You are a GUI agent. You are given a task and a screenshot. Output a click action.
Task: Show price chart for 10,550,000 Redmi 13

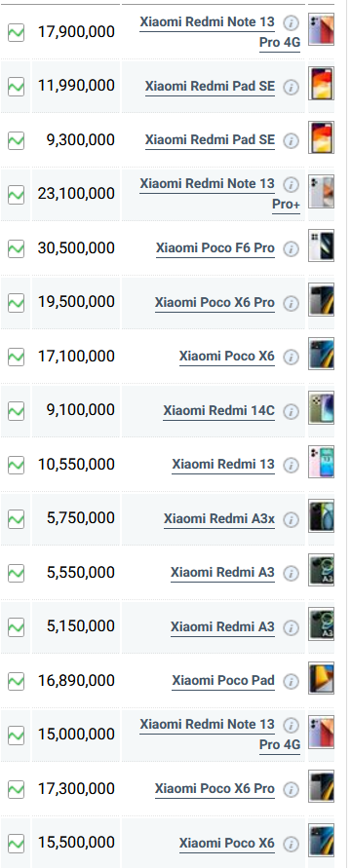(16, 465)
